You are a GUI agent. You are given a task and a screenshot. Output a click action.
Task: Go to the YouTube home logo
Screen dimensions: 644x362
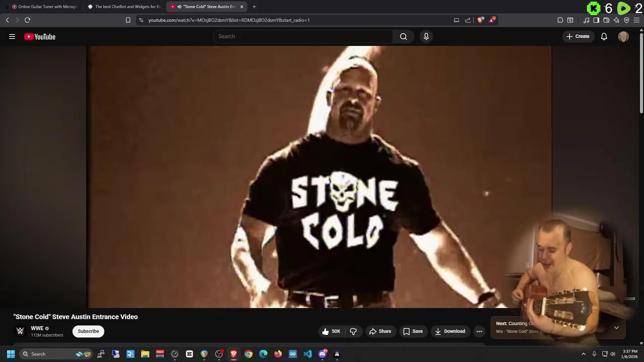[40, 36]
